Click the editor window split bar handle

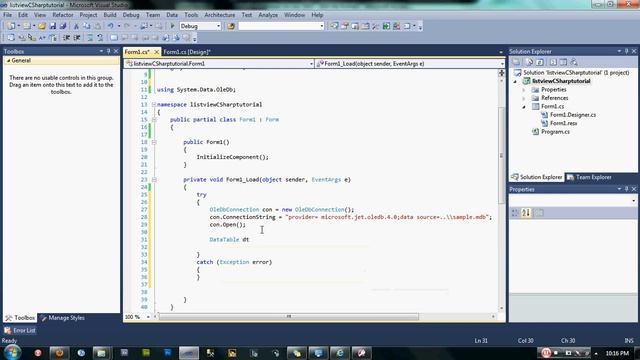(501, 73)
